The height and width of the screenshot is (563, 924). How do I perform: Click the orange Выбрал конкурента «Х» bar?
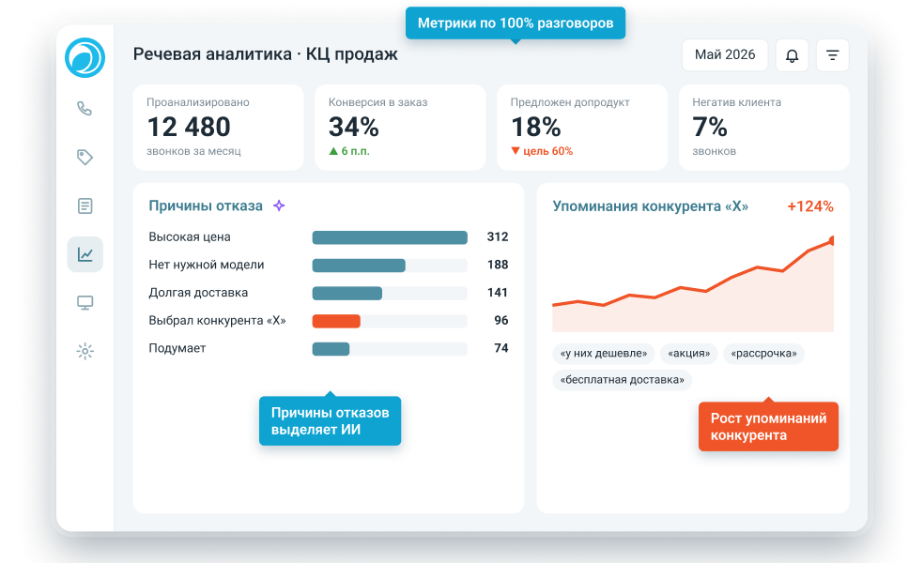[336, 321]
